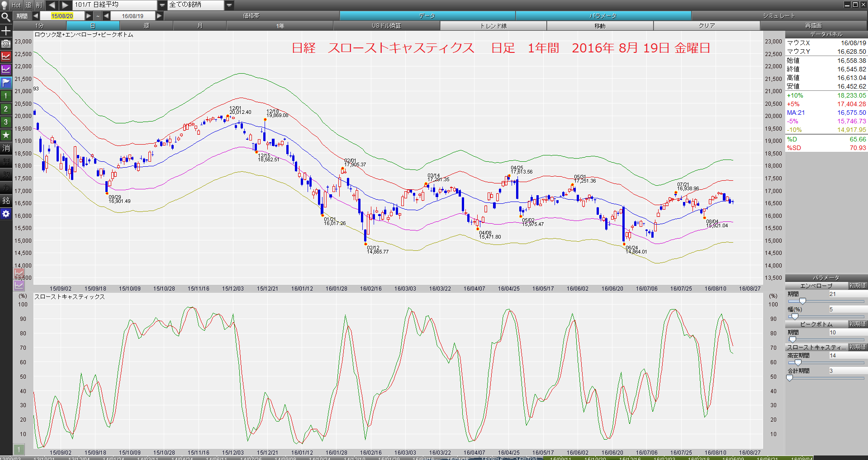Step start date 15/08/20 forward
The width and height of the screenshot is (868, 460).
(x=89, y=16)
